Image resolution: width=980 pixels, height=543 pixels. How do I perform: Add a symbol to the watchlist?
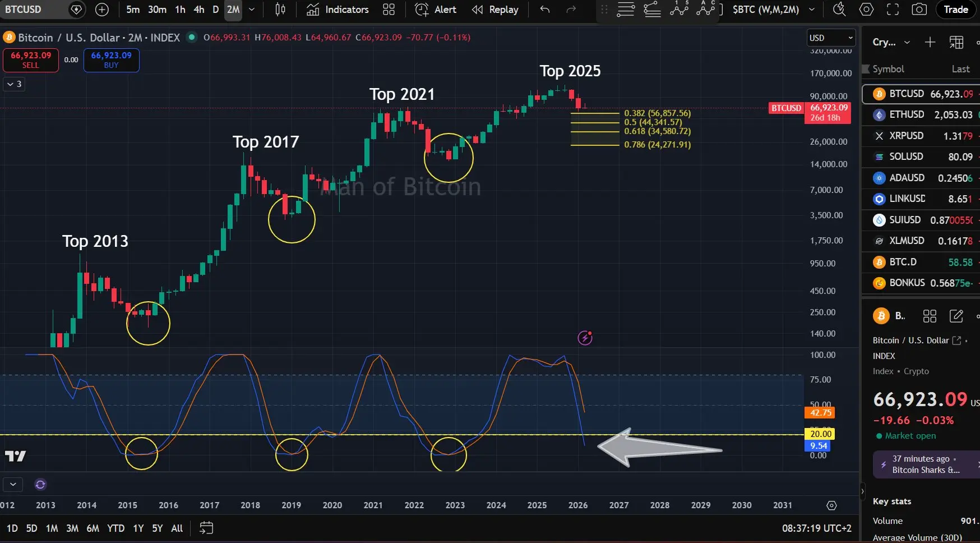(930, 42)
